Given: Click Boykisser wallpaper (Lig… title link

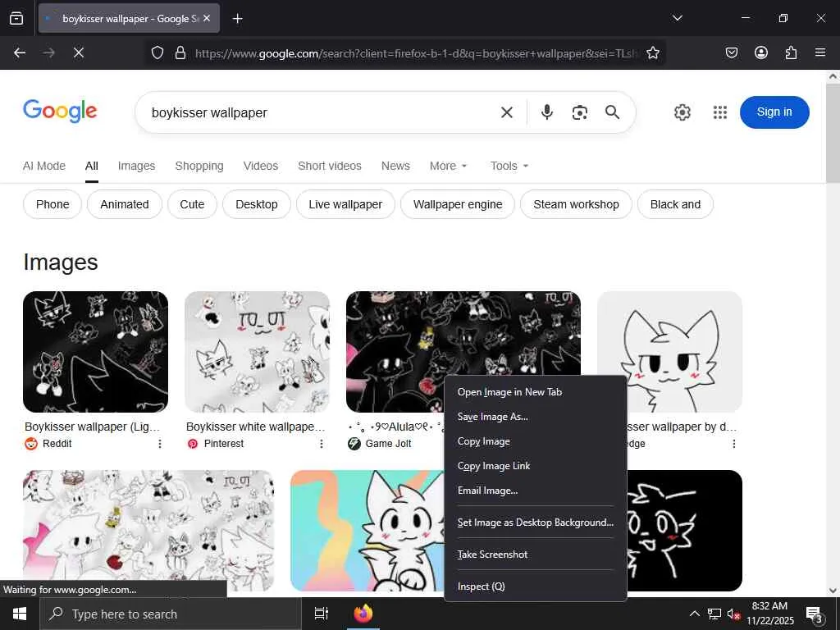Looking at the screenshot, I should (92, 427).
